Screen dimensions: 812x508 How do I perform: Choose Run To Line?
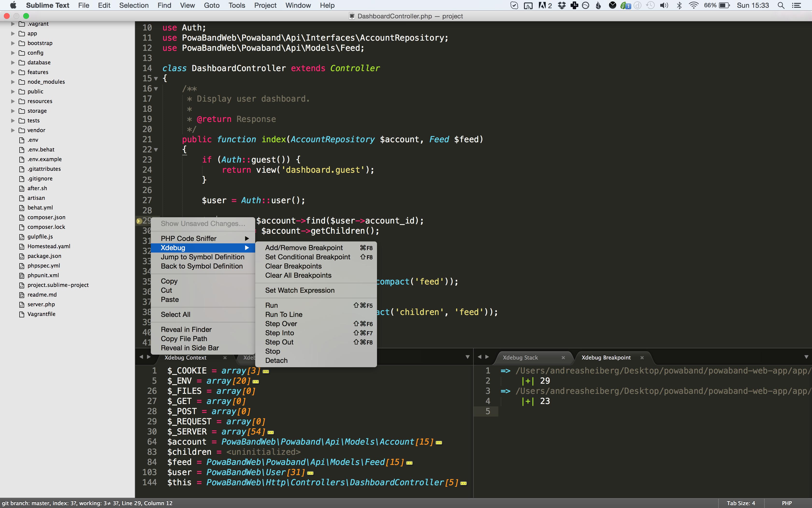pyautogui.click(x=316, y=314)
